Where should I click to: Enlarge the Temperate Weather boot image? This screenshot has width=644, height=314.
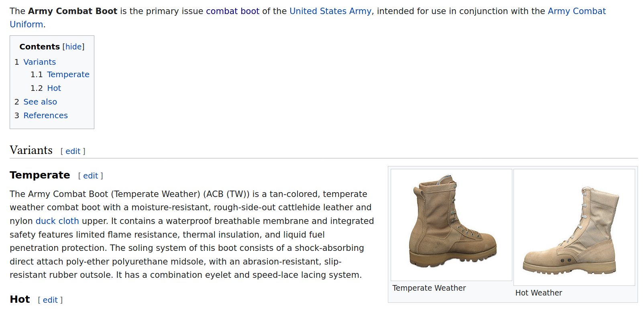[x=451, y=224]
